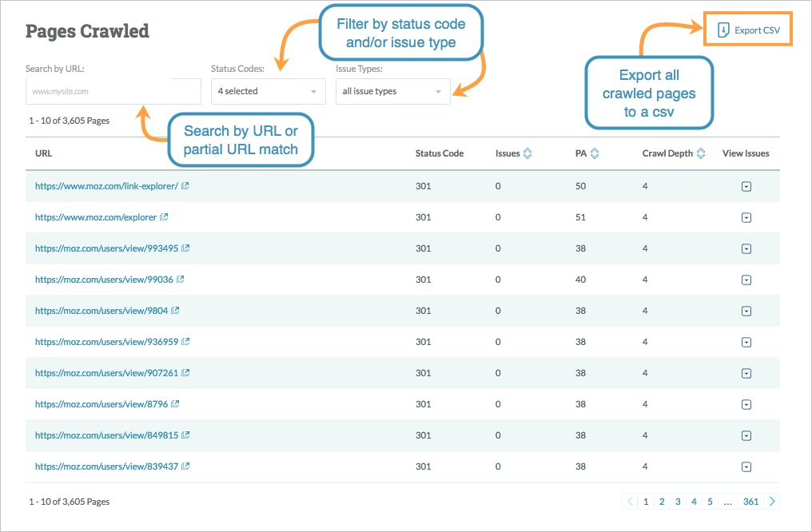This screenshot has height=532, width=812.
Task: Open the Status Codes dropdown
Action: 267,91
